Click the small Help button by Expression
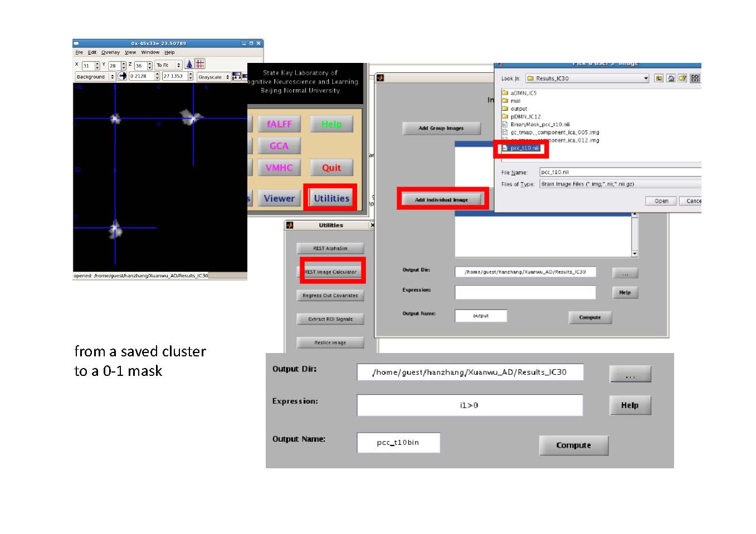The width and height of the screenshot is (756, 534). [625, 292]
